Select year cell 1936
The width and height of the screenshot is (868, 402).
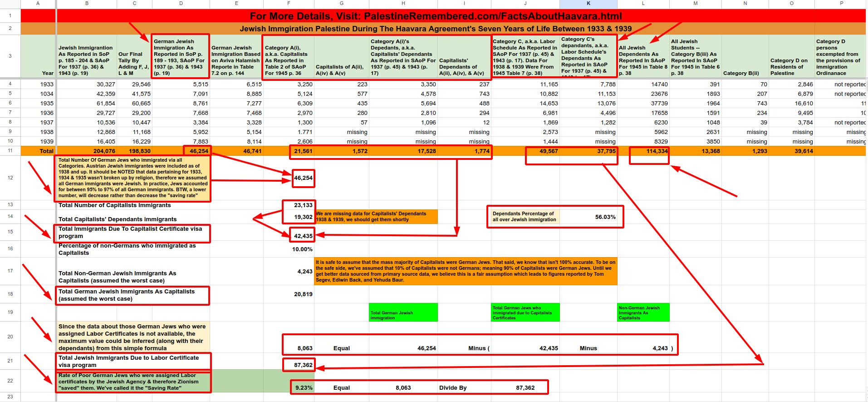click(38, 113)
